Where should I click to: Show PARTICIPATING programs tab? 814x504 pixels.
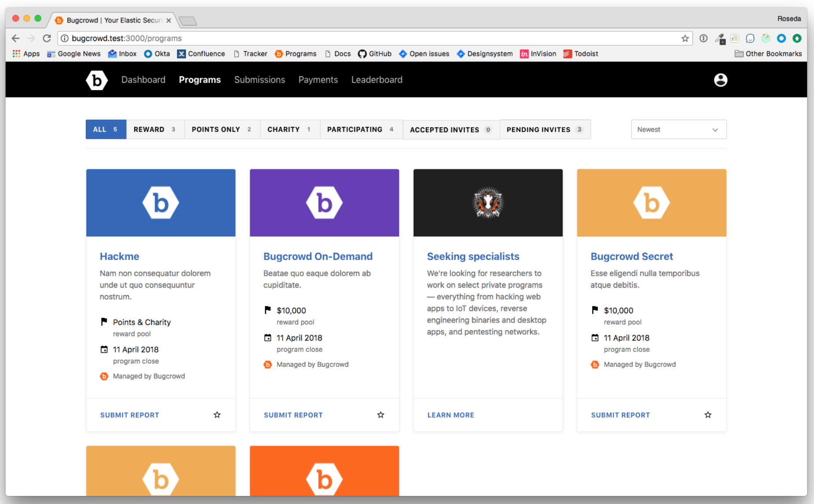(x=361, y=130)
